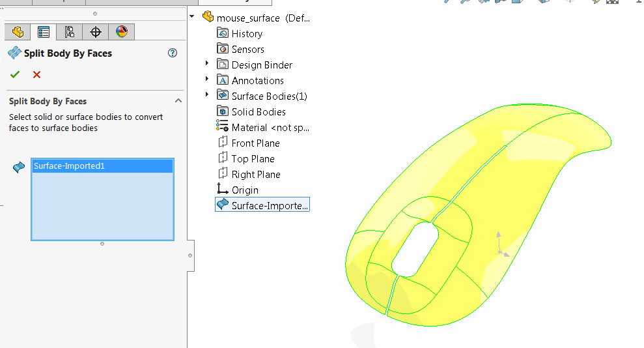Image resolution: width=644 pixels, height=348 pixels.
Task: Collapse the Split Body By Faces section
Action: click(178, 100)
